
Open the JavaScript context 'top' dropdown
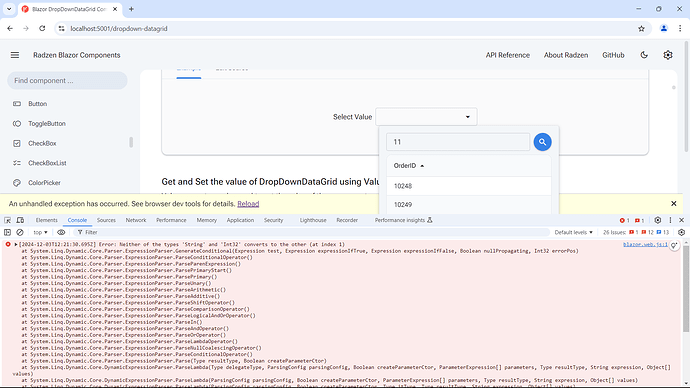tap(40, 232)
